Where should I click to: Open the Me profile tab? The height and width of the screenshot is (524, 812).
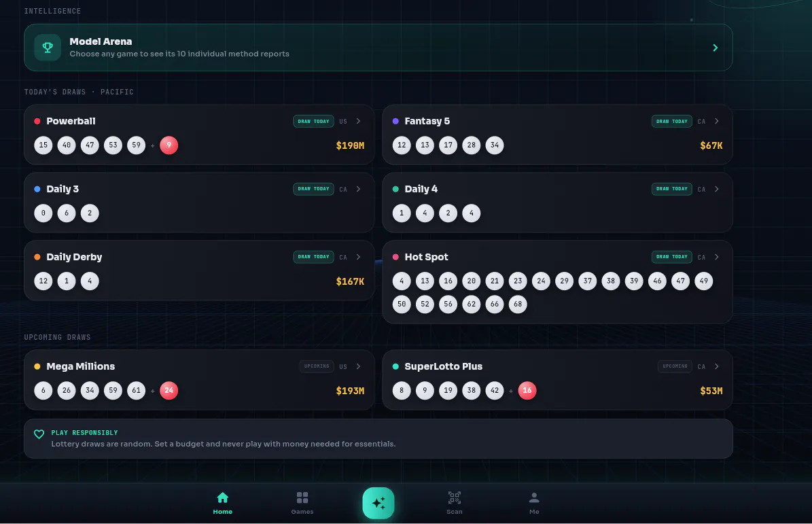[534, 504]
